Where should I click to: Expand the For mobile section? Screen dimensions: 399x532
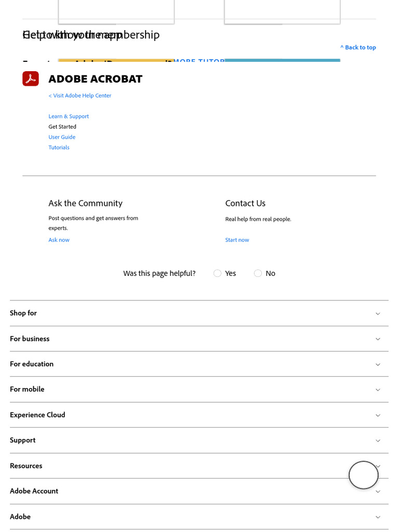point(199,390)
